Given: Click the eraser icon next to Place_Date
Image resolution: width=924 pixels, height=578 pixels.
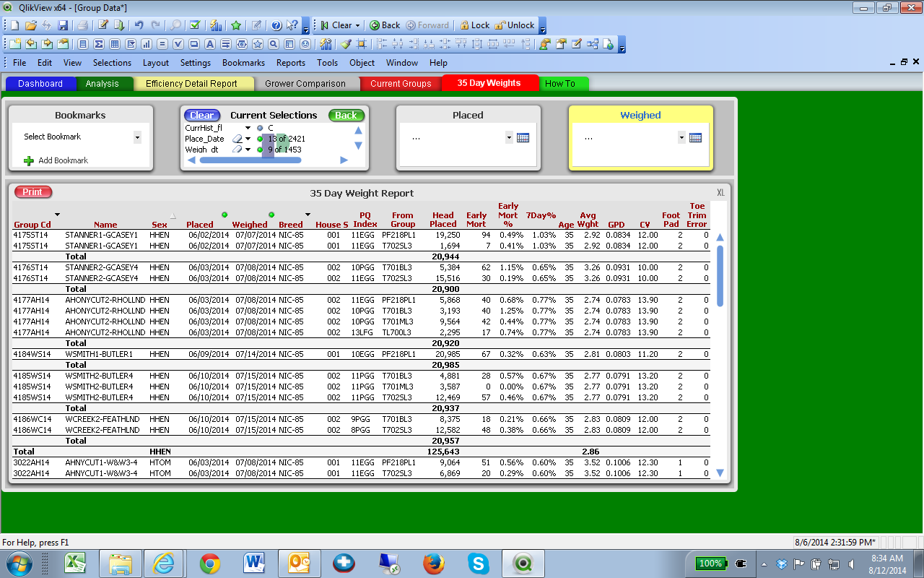Looking at the screenshot, I should (x=237, y=139).
